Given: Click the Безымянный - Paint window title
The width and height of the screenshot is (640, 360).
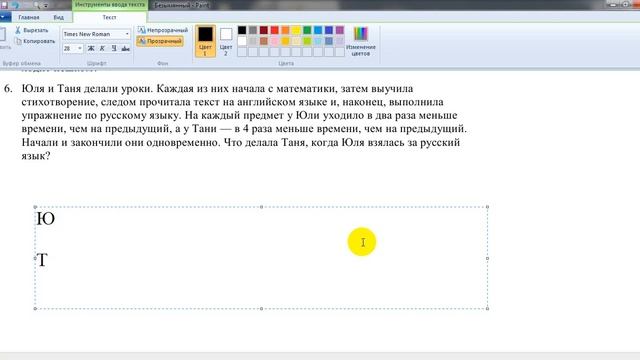Looking at the screenshot, I should click(x=182, y=5).
